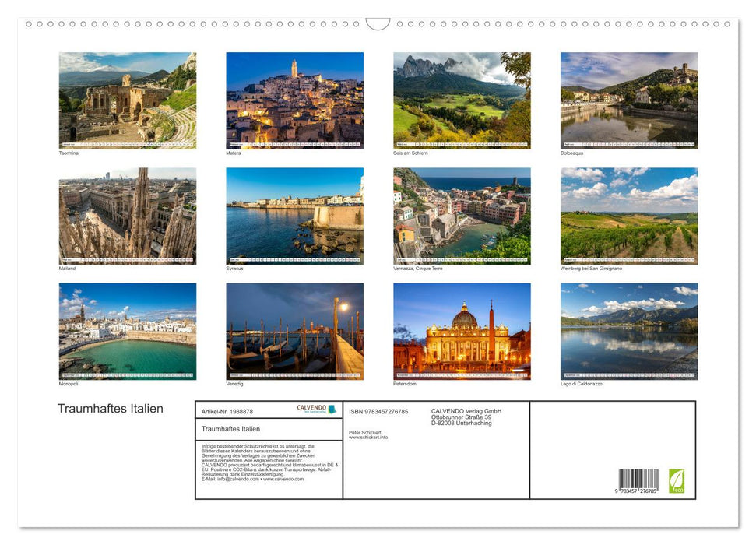Open the Syracus waterfront image
This screenshot has height=545, width=756.
tap(294, 216)
